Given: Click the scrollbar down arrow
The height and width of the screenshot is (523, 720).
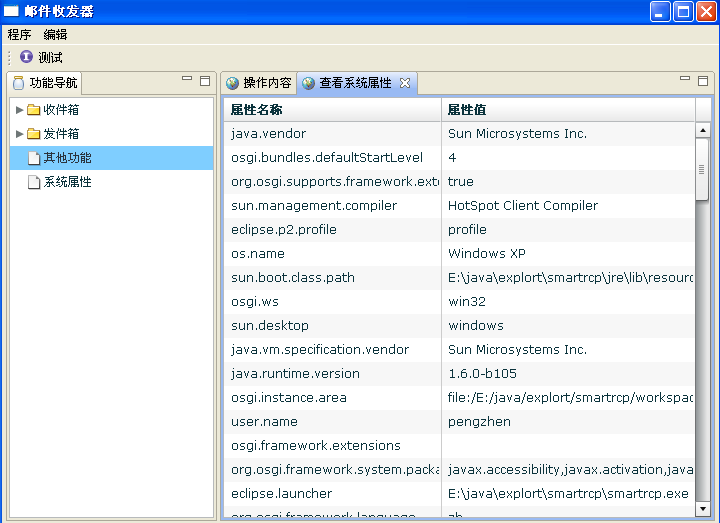Looking at the screenshot, I should tap(703, 508).
